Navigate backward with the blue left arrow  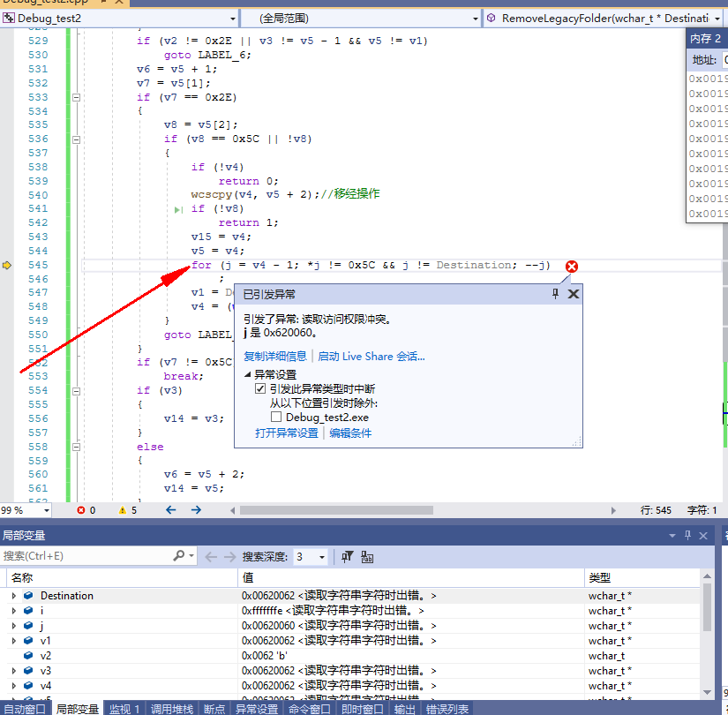(171, 510)
